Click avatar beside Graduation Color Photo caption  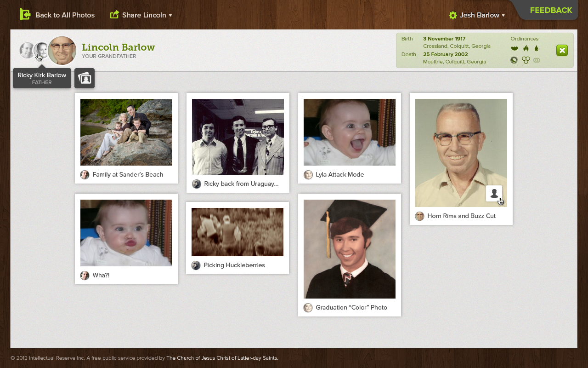[x=308, y=308]
